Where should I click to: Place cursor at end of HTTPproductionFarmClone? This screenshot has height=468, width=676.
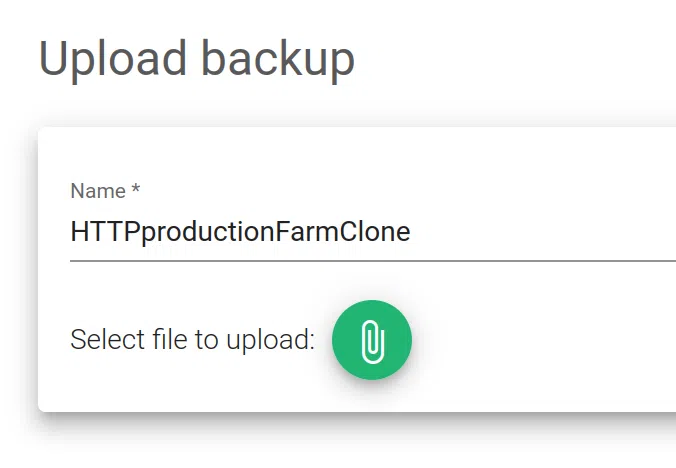412,232
